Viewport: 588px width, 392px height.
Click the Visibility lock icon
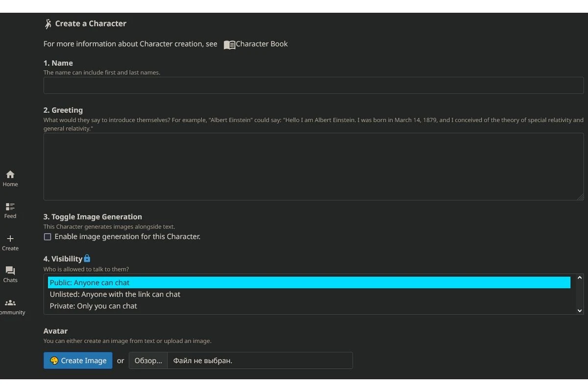click(87, 258)
